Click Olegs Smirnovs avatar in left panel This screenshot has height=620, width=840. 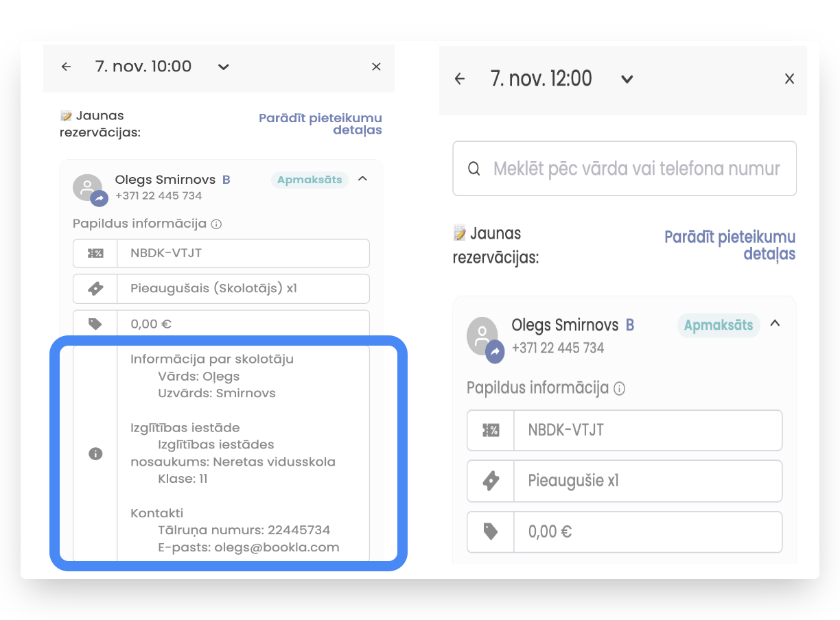coord(87,188)
